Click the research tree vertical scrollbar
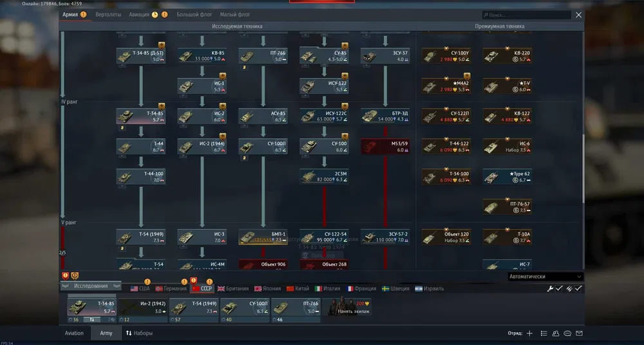The height and width of the screenshot is (345, 644). point(583,169)
